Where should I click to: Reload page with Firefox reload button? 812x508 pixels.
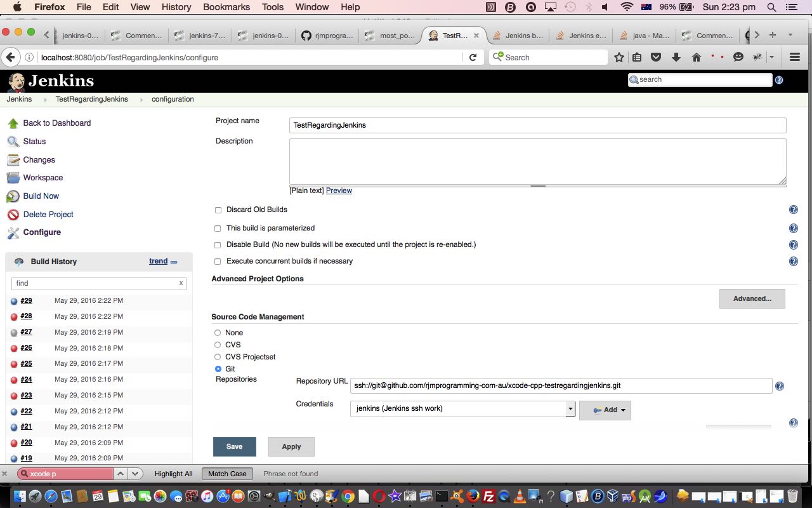pyautogui.click(x=473, y=57)
